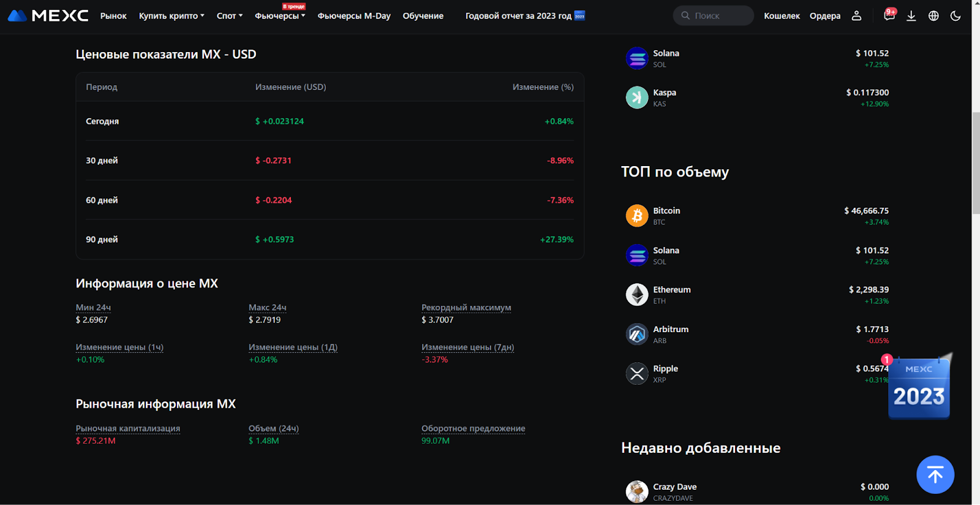This screenshot has height=505, width=980.
Task: Click the Изменение (%) column header
Action: coord(543,87)
